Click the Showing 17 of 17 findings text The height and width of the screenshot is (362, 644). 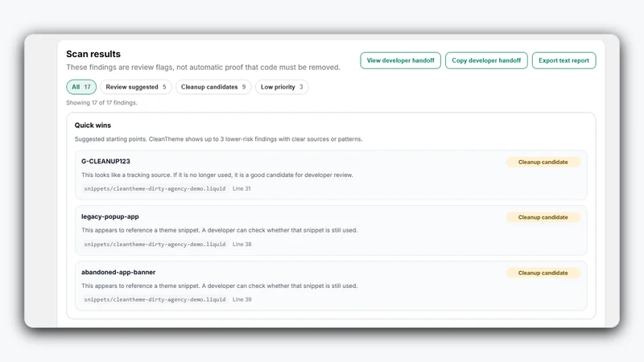102,103
